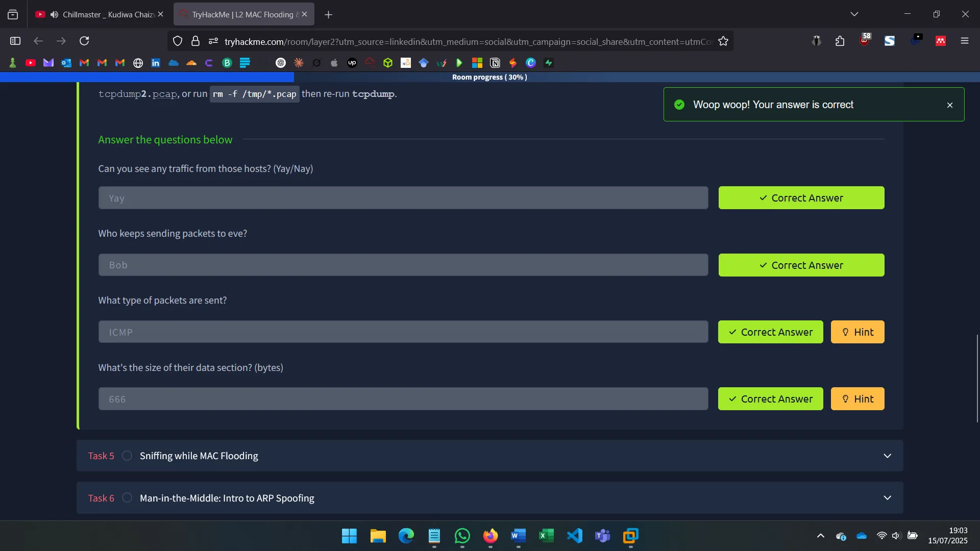The width and height of the screenshot is (980, 551).
Task: Switch to the Chillmaster Kudiwa tab
Action: [x=100, y=14]
